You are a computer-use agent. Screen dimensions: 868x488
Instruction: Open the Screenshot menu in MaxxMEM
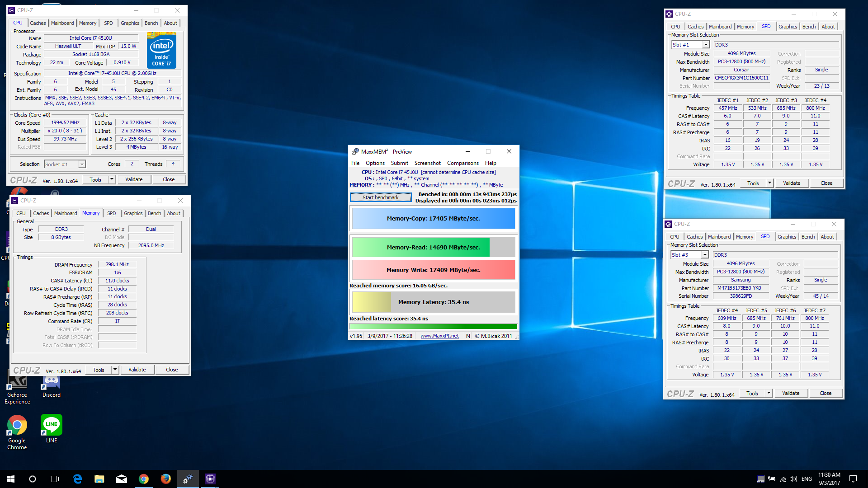click(428, 163)
